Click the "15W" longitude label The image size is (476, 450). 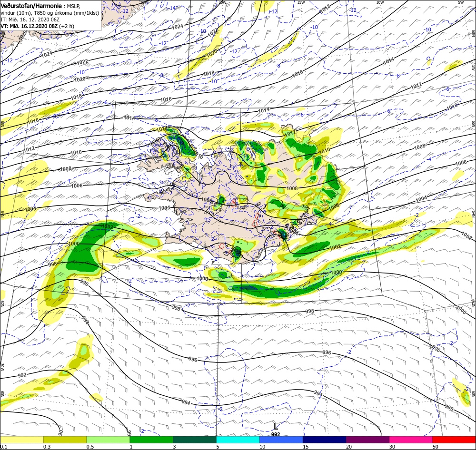[301, 2]
